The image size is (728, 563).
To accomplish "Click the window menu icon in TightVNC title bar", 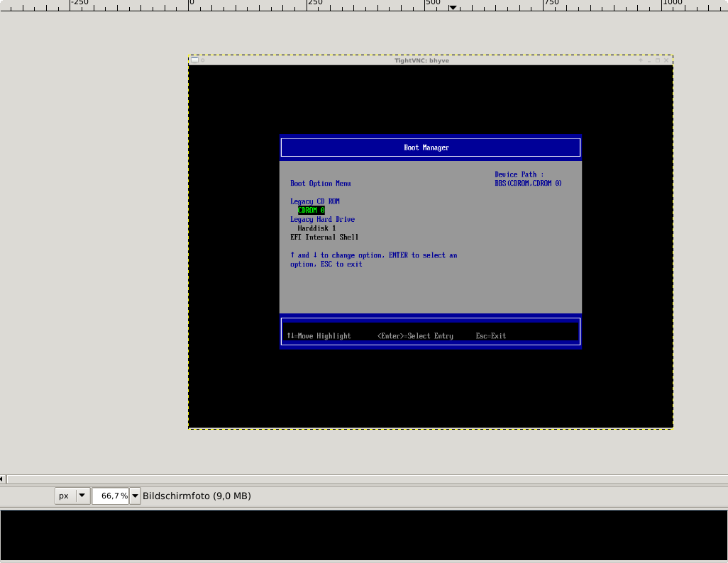I will tap(194, 60).
